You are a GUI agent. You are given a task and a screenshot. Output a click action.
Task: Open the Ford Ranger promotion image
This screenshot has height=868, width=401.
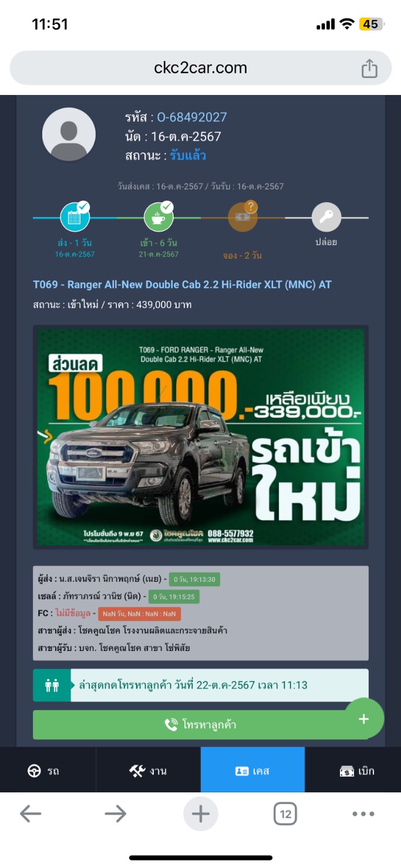pyautogui.click(x=201, y=438)
